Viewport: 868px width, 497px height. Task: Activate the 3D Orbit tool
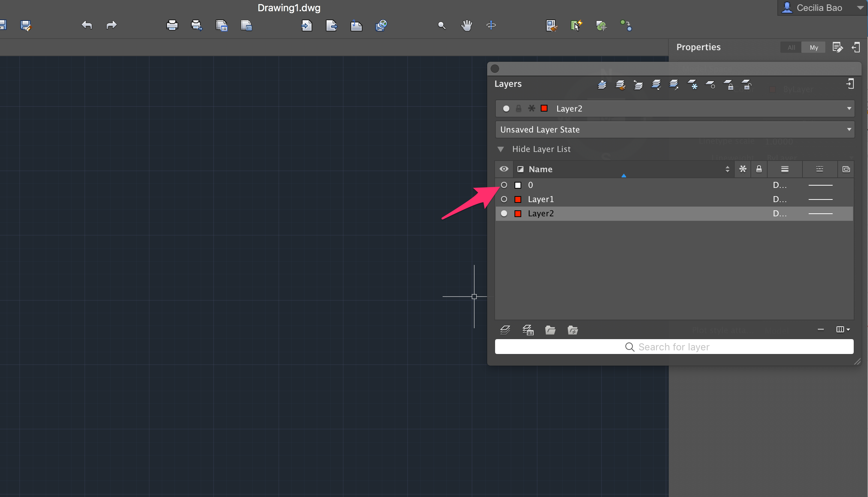point(491,25)
